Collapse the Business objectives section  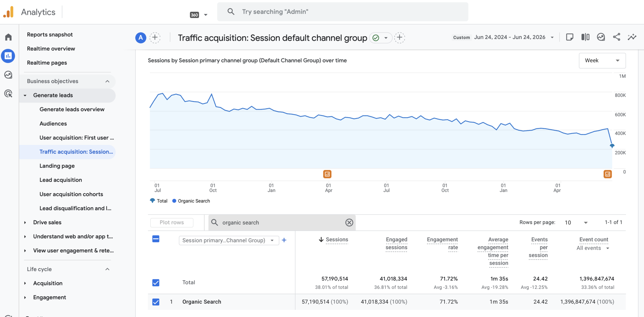[x=107, y=81]
